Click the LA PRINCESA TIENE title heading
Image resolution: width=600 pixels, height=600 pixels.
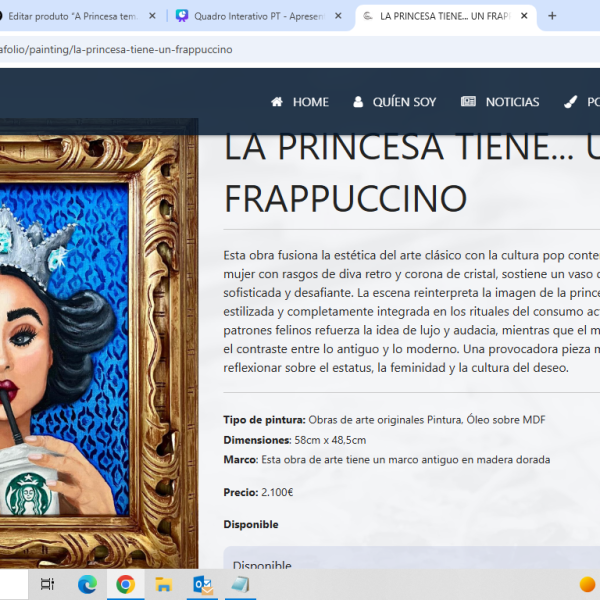pos(412,173)
